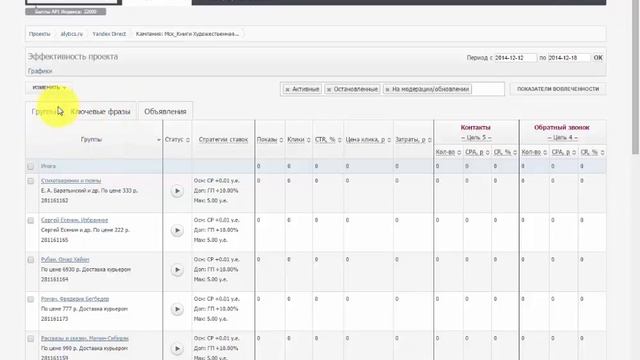Sort Обратный звонок CR, % arrows
This screenshot has height=360, width=640.
click(602, 153)
